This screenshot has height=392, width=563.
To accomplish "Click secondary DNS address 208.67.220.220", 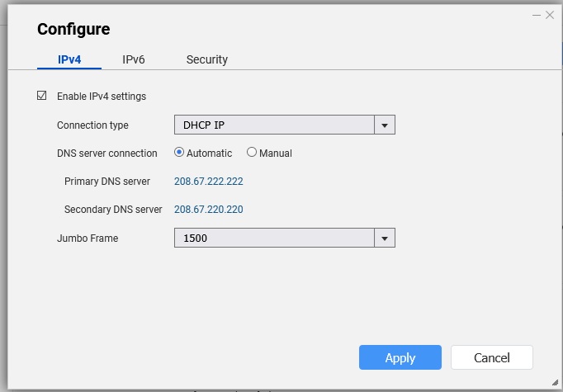I will (x=208, y=210).
